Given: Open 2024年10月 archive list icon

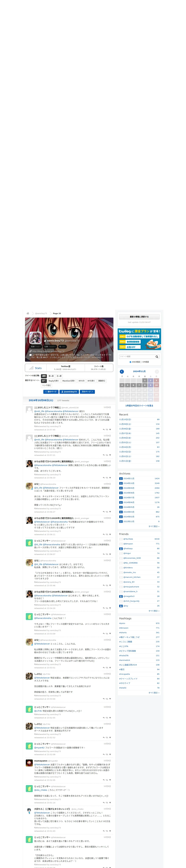Looking at the screenshot, I should coord(121,483).
